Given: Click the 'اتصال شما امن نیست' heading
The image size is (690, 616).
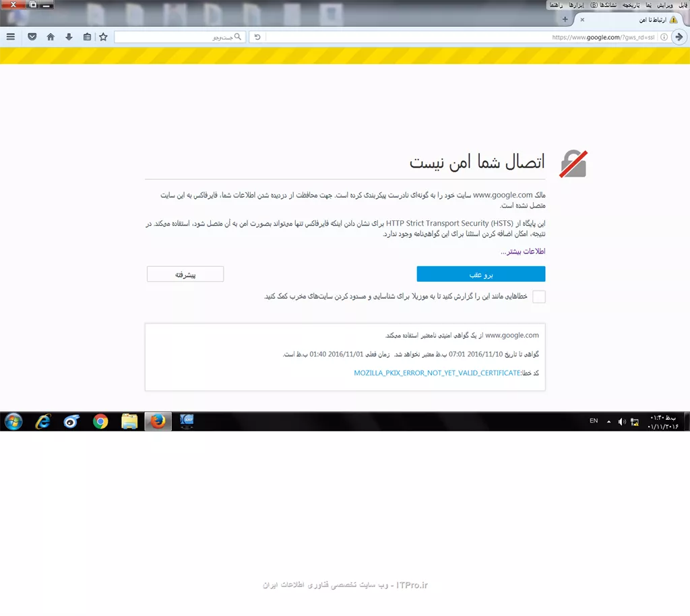Looking at the screenshot, I should click(x=477, y=162).
